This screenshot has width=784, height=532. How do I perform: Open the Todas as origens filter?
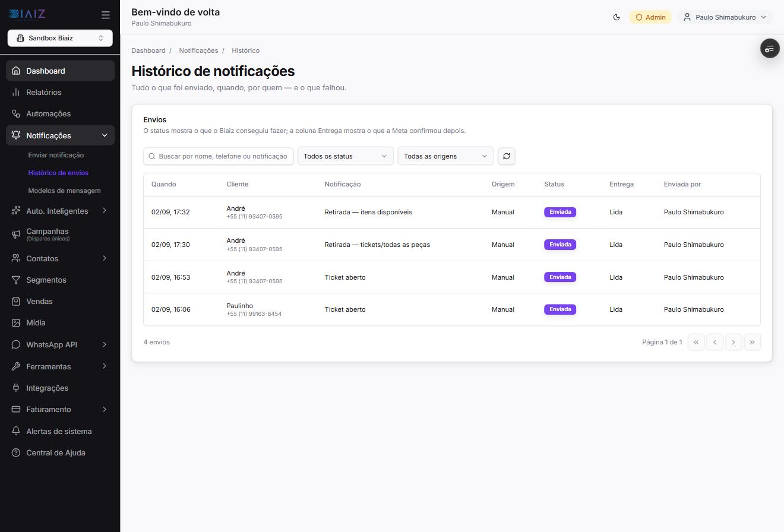click(445, 156)
